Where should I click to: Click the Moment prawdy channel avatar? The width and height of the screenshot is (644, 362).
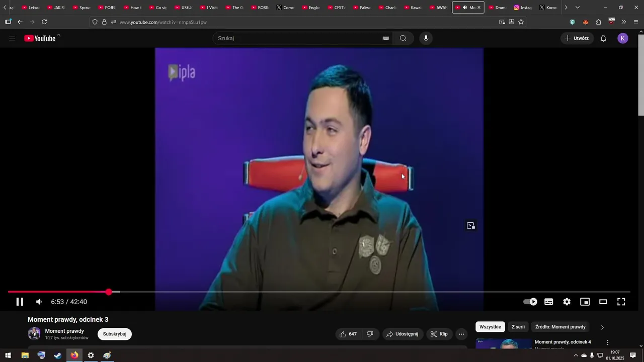[34, 333]
